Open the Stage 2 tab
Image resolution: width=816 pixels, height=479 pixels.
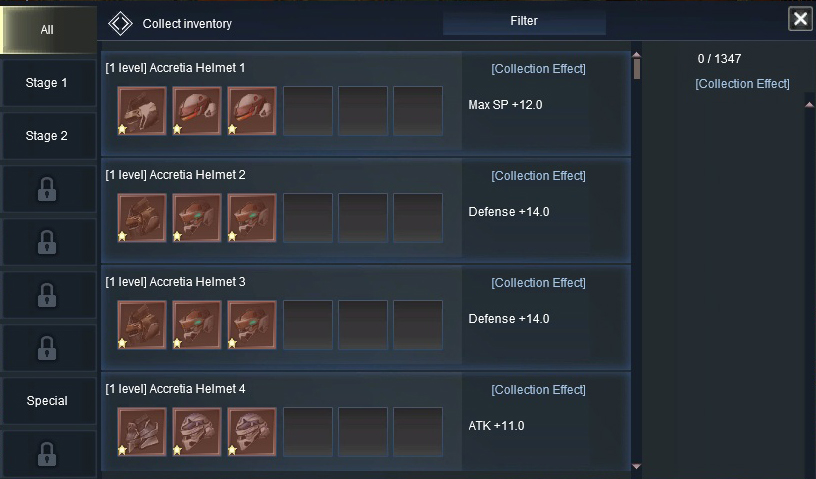pos(49,136)
